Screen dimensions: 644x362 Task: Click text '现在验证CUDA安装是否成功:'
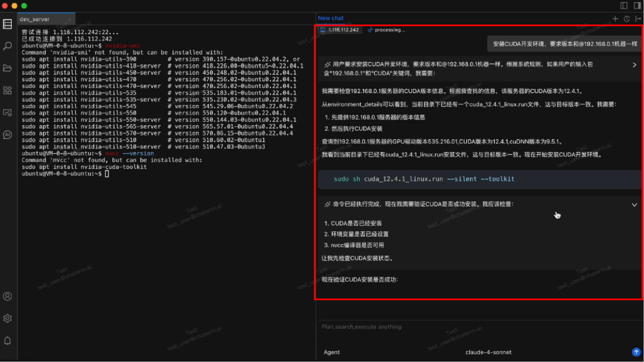click(x=360, y=280)
